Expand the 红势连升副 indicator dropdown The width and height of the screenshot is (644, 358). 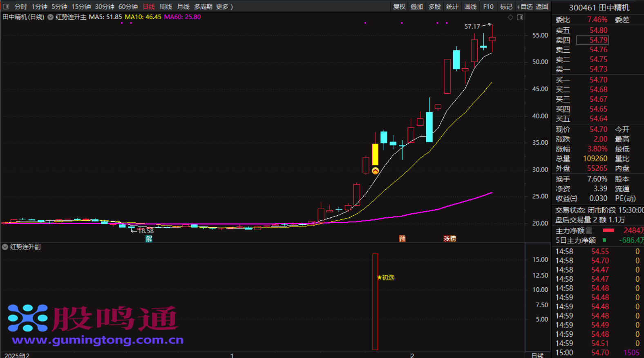point(5,247)
